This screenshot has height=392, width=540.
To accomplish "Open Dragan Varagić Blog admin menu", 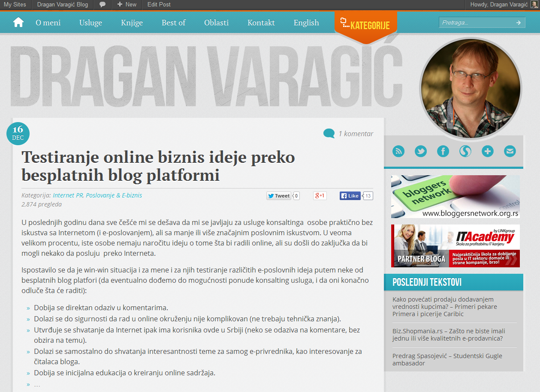I will 63,5.
